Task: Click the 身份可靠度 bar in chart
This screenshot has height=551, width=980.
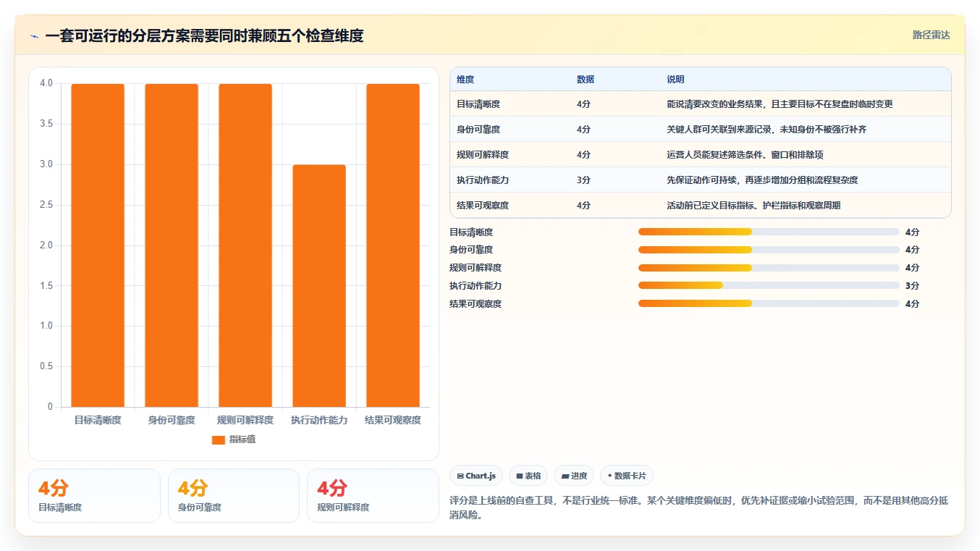Action: pos(172,245)
